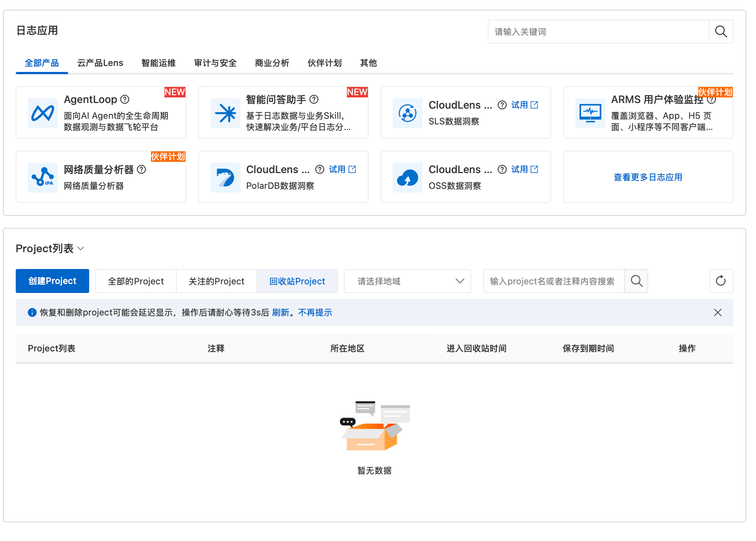Viewport: 756px width, 541px height.
Task: Click the help icon beside 智能问答助手
Action: (x=314, y=99)
